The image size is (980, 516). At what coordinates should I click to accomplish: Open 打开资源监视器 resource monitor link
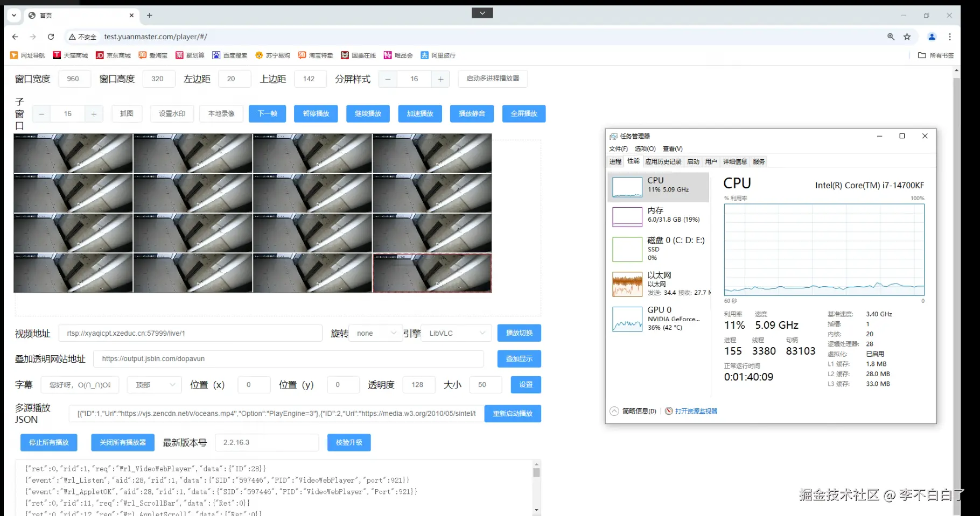click(696, 411)
